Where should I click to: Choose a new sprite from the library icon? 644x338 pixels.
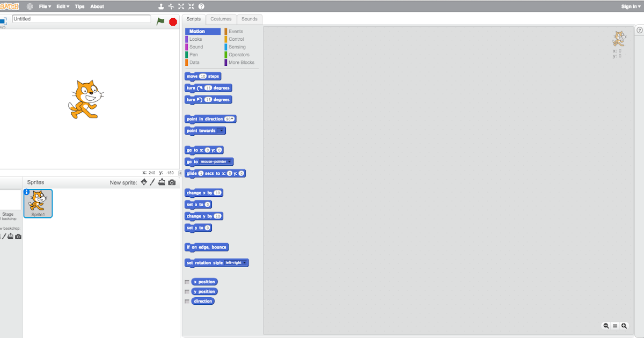[143, 182]
